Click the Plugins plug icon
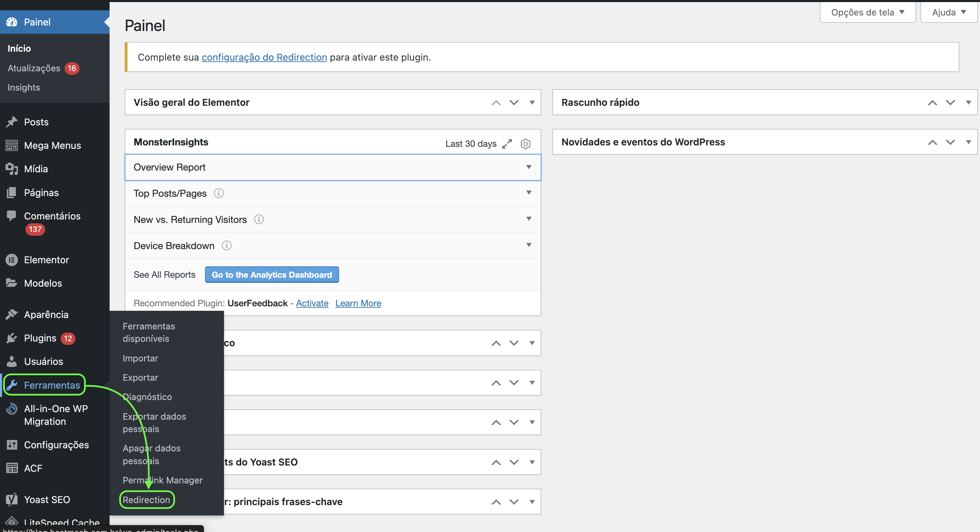The image size is (980, 532). 12,338
